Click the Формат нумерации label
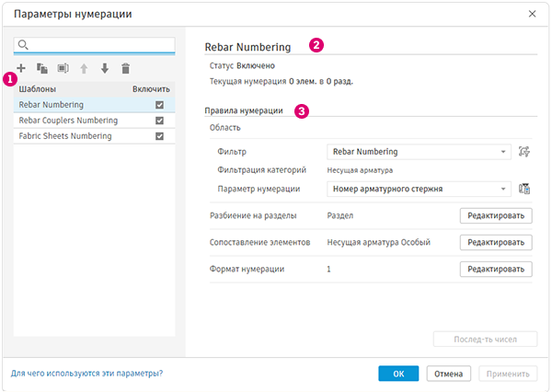The width and height of the screenshot is (552, 392). tap(247, 269)
